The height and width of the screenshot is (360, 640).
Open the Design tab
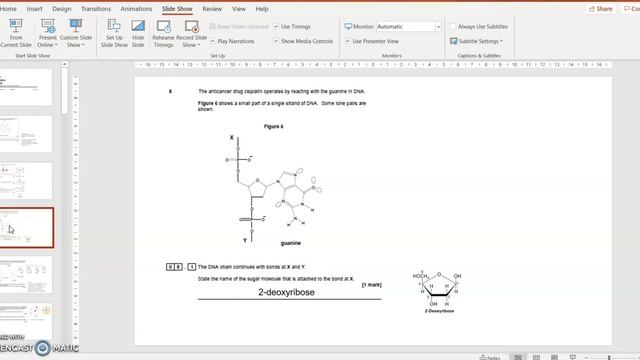62,9
